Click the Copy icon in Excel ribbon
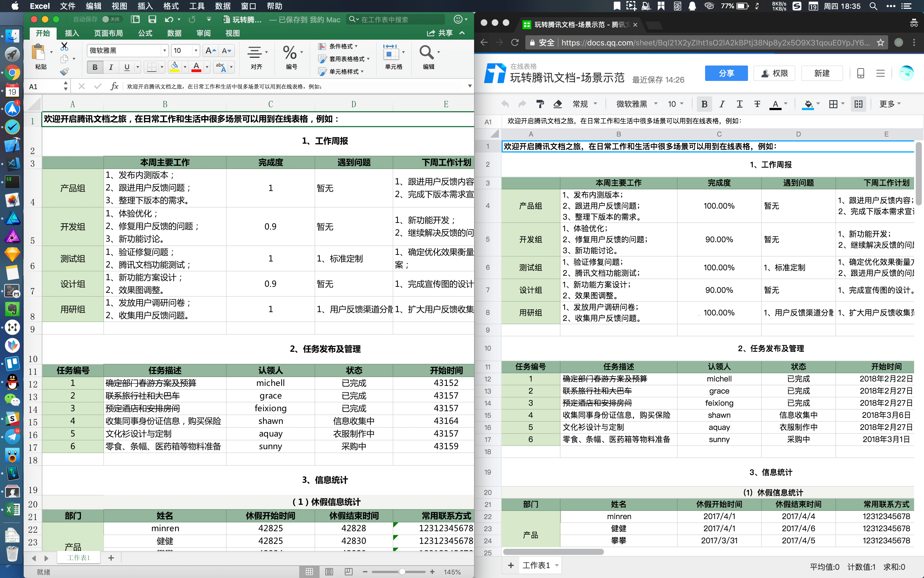924x578 pixels. pyautogui.click(x=64, y=59)
